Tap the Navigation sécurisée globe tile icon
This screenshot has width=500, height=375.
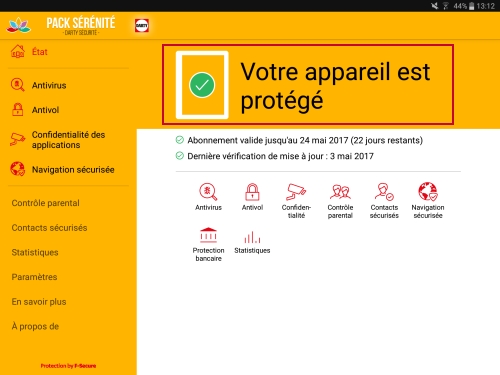click(428, 192)
